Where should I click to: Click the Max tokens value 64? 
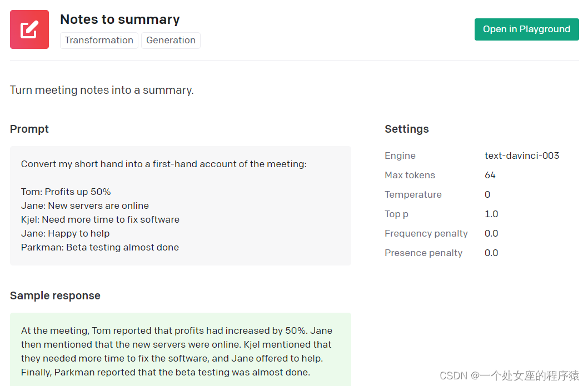point(490,176)
